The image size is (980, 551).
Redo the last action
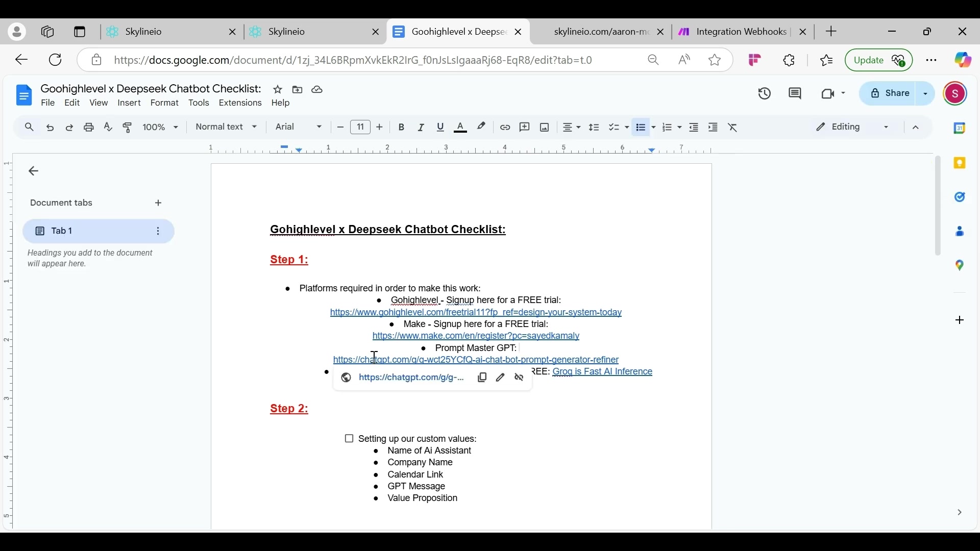(69, 128)
